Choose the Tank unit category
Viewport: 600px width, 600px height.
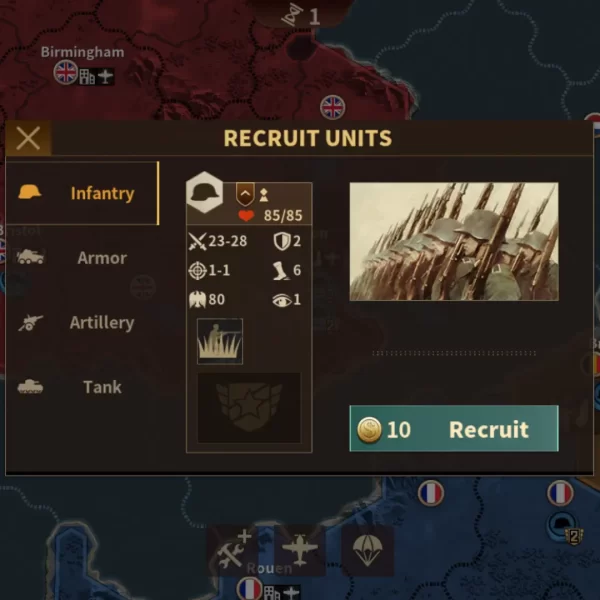click(x=82, y=387)
